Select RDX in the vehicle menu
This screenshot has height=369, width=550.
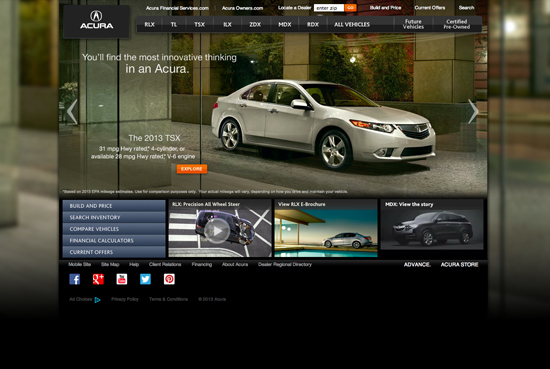(313, 25)
